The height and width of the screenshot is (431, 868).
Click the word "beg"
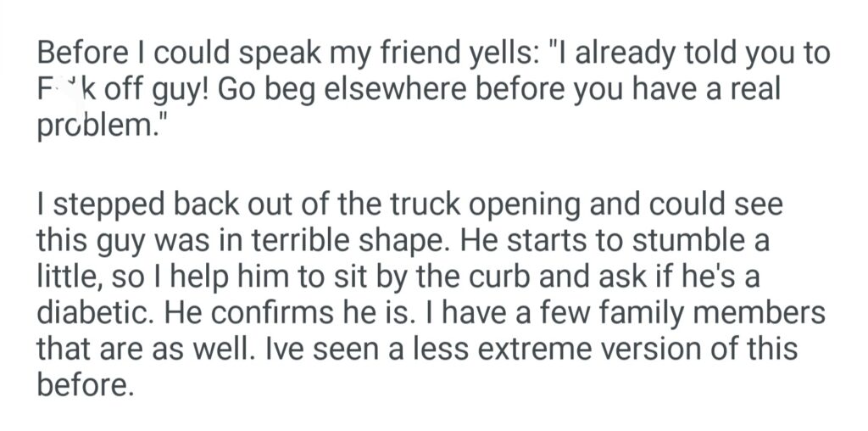tap(296, 91)
